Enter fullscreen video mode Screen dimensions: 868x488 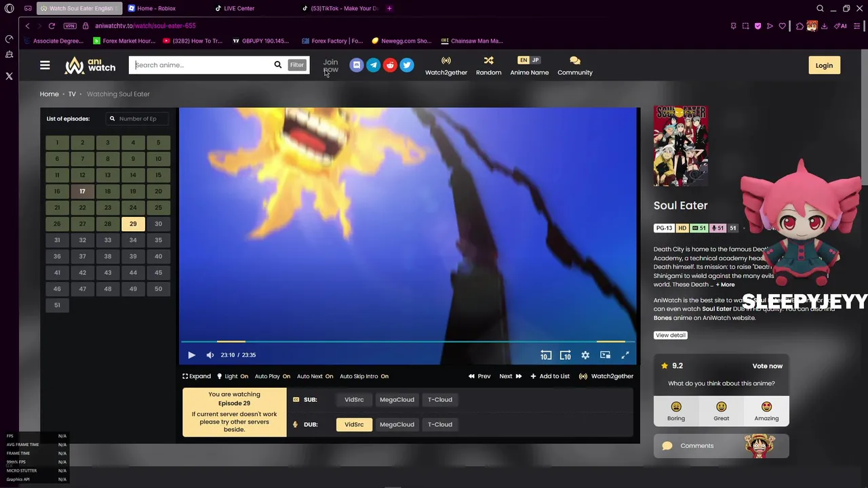[x=625, y=355]
